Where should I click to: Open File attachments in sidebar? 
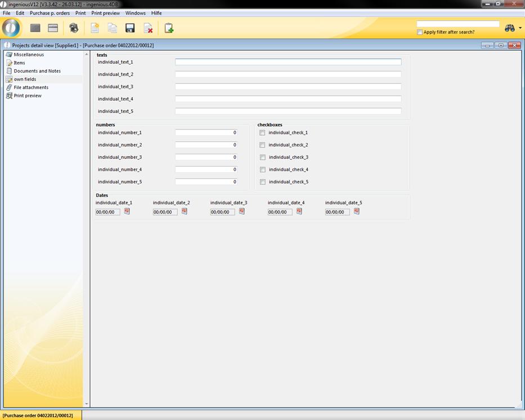[x=31, y=87]
